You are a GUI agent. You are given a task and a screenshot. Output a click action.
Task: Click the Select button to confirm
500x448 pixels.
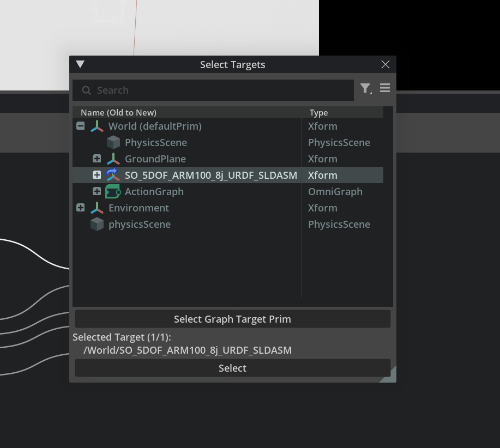click(232, 368)
